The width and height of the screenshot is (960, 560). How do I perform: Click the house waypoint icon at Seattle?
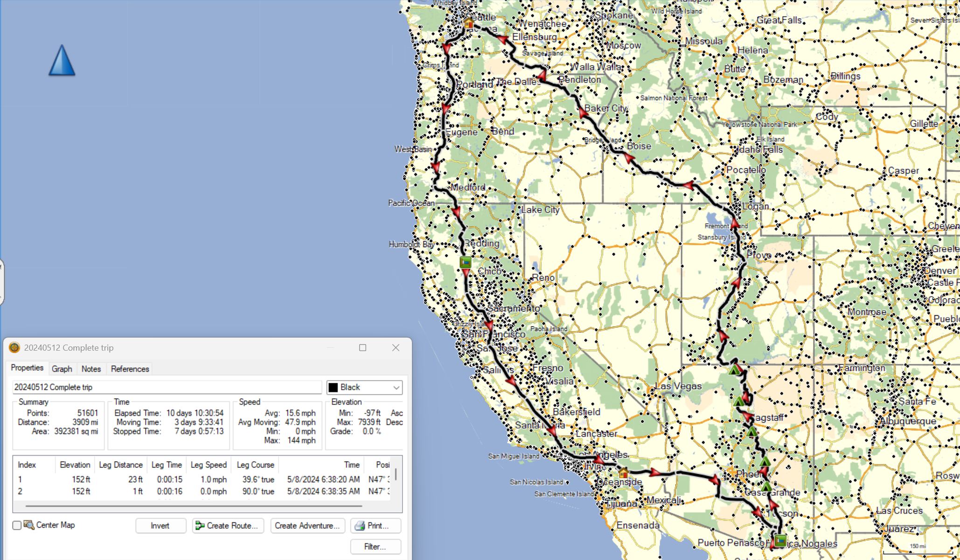coord(469,23)
